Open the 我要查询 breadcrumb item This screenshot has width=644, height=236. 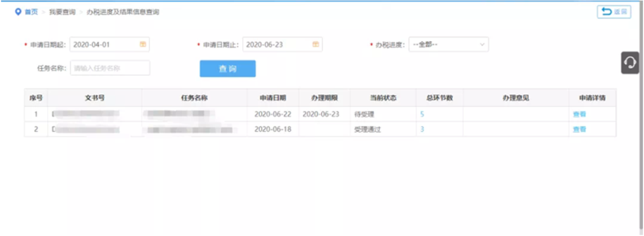coord(63,12)
